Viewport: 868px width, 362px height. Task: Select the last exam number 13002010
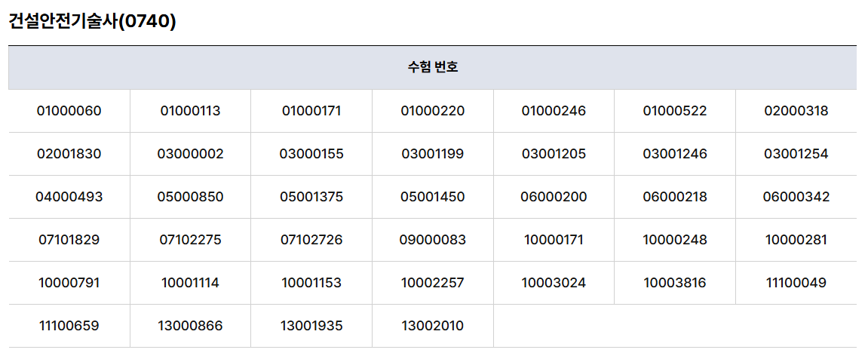click(433, 326)
